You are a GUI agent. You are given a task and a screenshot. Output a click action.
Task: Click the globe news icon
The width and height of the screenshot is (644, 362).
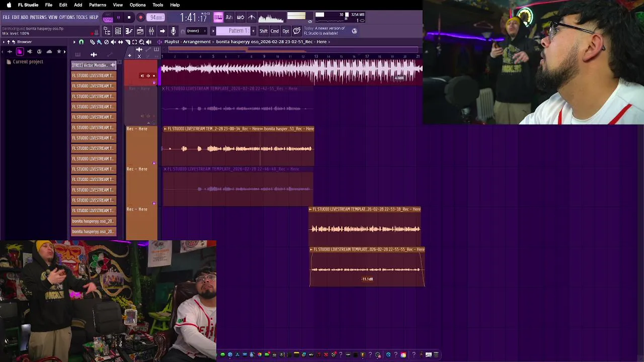point(354,31)
